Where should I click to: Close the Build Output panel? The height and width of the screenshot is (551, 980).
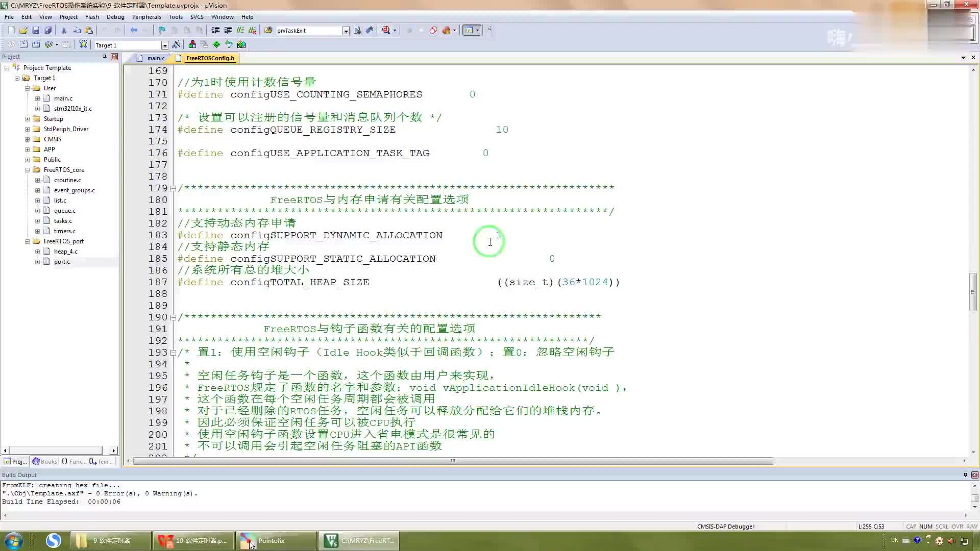click(x=974, y=474)
